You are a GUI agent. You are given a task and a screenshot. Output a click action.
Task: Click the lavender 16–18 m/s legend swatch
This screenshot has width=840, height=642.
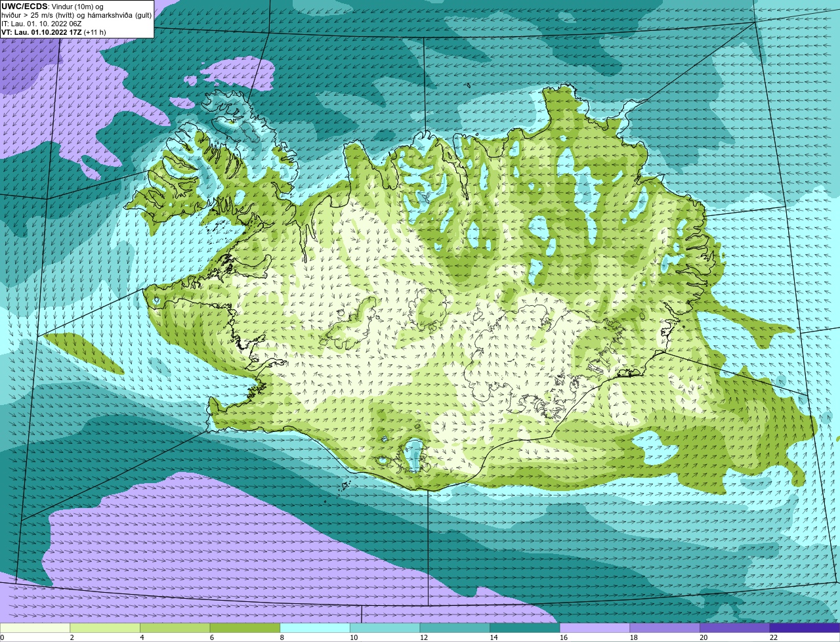point(595,628)
